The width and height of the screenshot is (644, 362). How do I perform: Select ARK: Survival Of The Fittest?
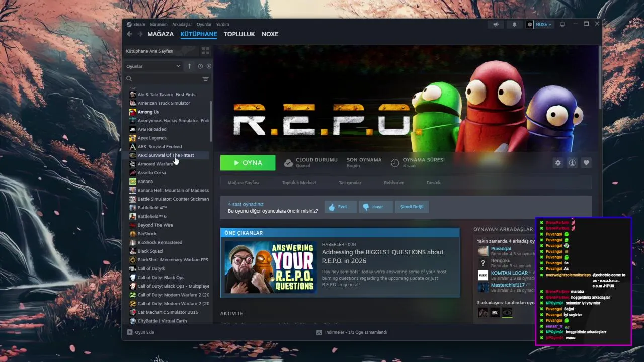167,155
